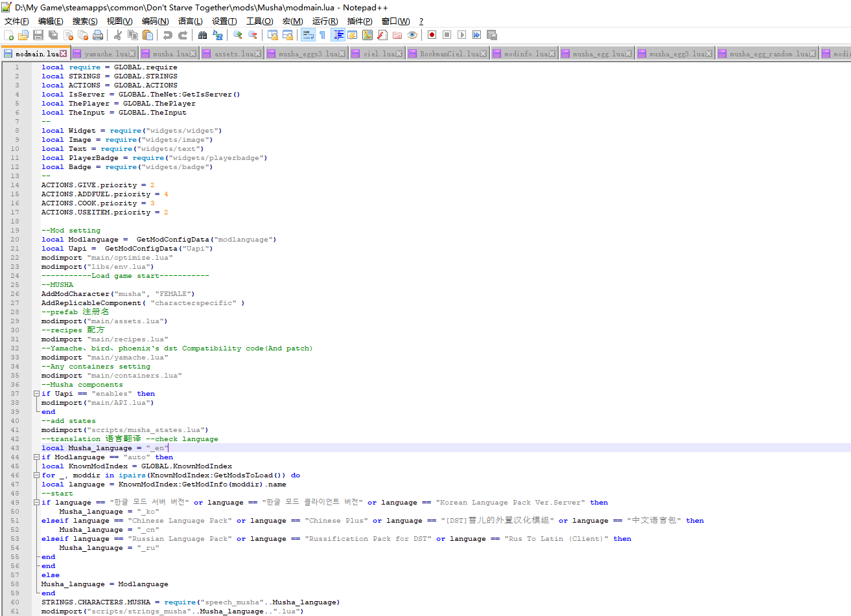Image resolution: width=851 pixels, height=616 pixels.
Task: Click the Undo arrow icon
Action: (168, 35)
